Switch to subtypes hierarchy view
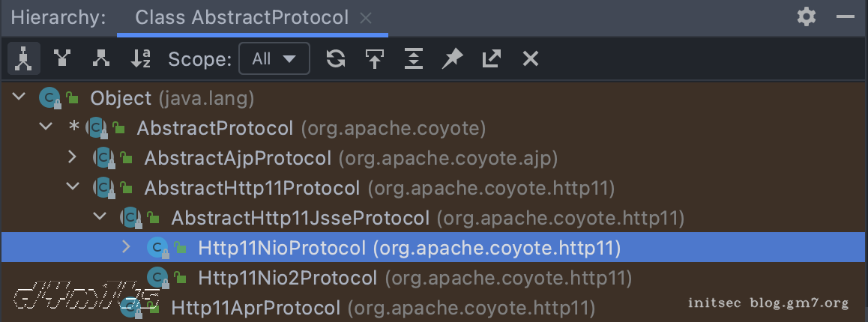 [101, 58]
